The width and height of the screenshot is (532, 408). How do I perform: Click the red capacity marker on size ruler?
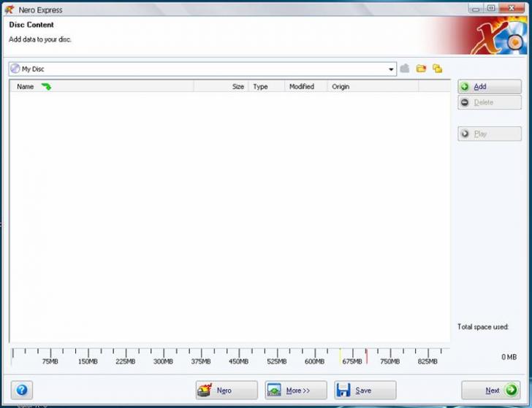[x=366, y=355]
